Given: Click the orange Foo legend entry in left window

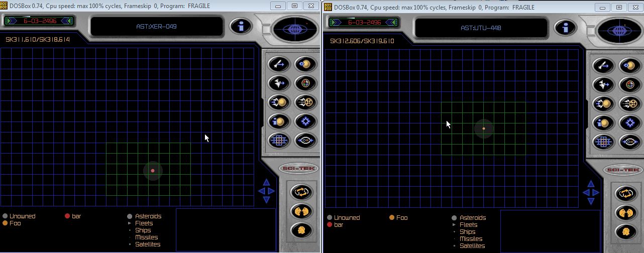Looking at the screenshot, I should click(12, 223).
